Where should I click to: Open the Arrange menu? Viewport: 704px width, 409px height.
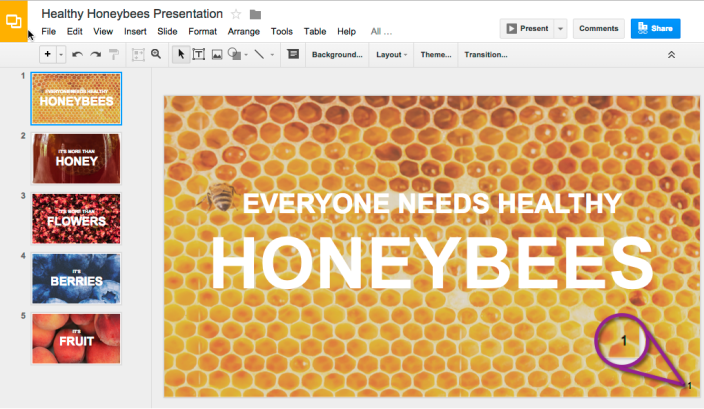point(244,32)
